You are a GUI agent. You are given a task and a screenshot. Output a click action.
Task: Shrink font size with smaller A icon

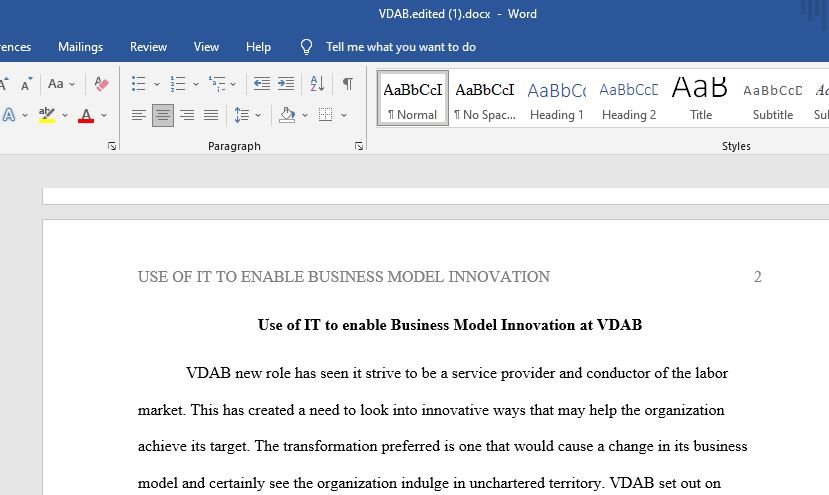pyautogui.click(x=26, y=84)
